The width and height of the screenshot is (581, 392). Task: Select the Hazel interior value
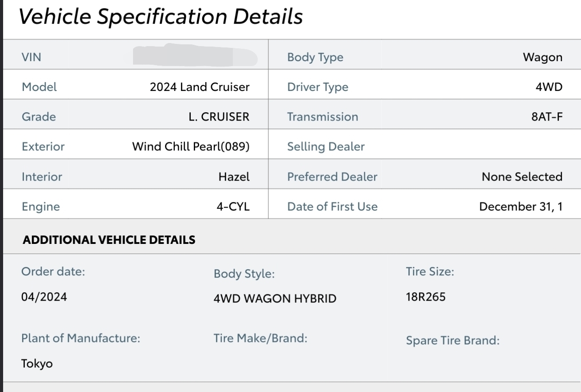point(234,176)
